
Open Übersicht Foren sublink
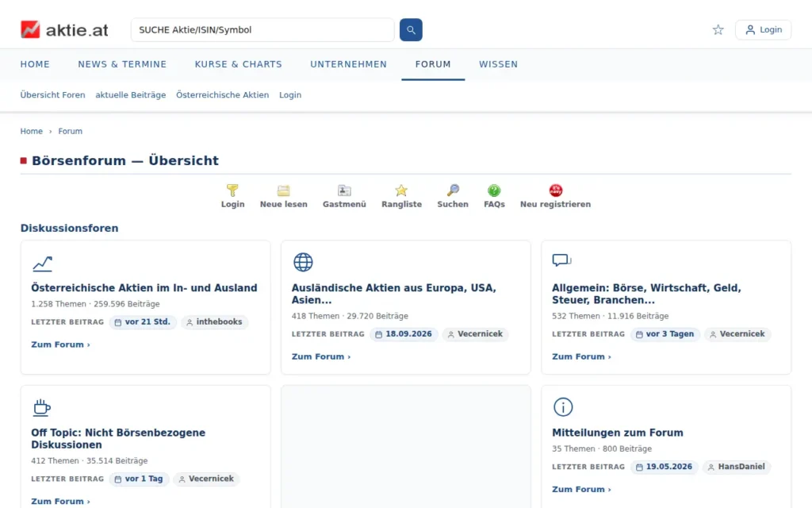click(52, 95)
